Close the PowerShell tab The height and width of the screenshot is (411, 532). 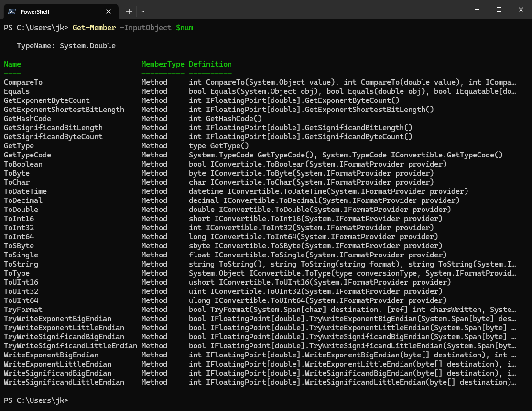click(x=109, y=11)
